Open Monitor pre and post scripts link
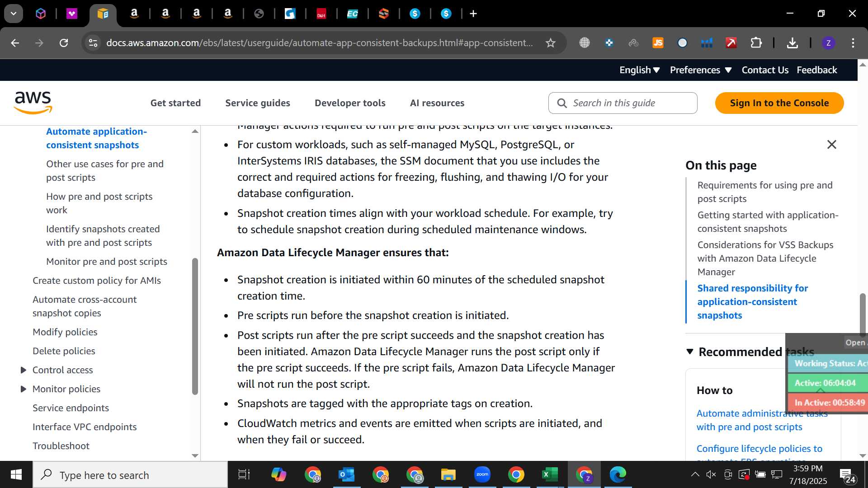This screenshot has width=868, height=488. [107, 262]
